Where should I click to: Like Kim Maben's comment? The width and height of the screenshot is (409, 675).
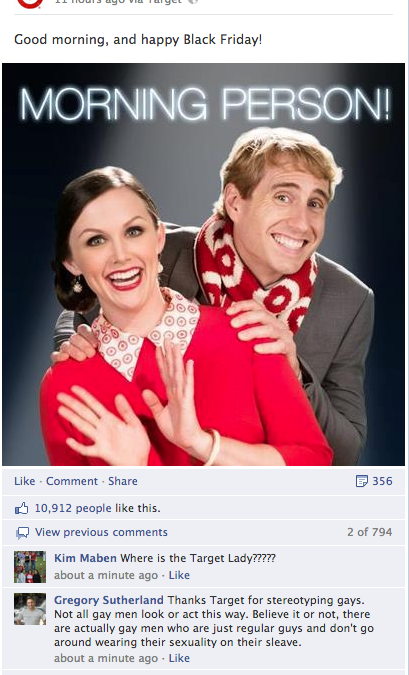[x=179, y=575]
